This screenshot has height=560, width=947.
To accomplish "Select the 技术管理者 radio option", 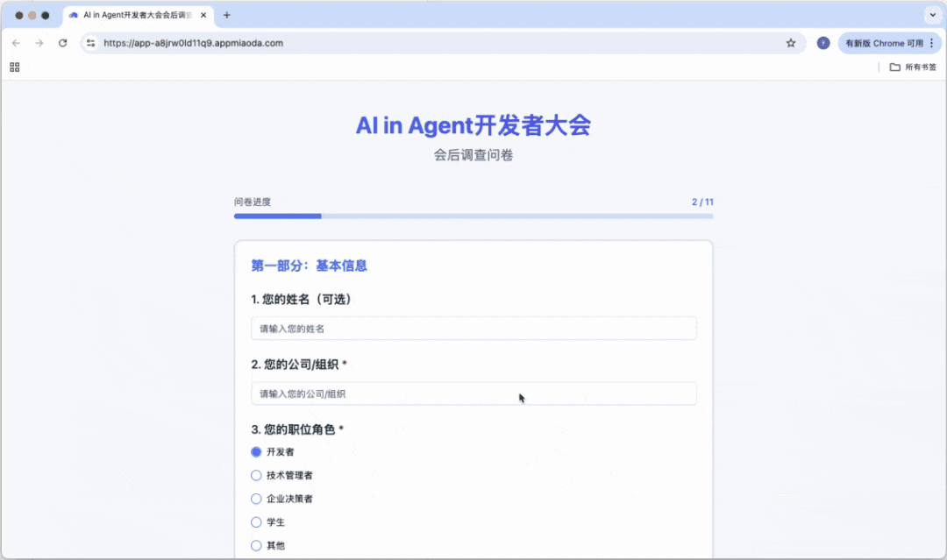I will point(256,476).
